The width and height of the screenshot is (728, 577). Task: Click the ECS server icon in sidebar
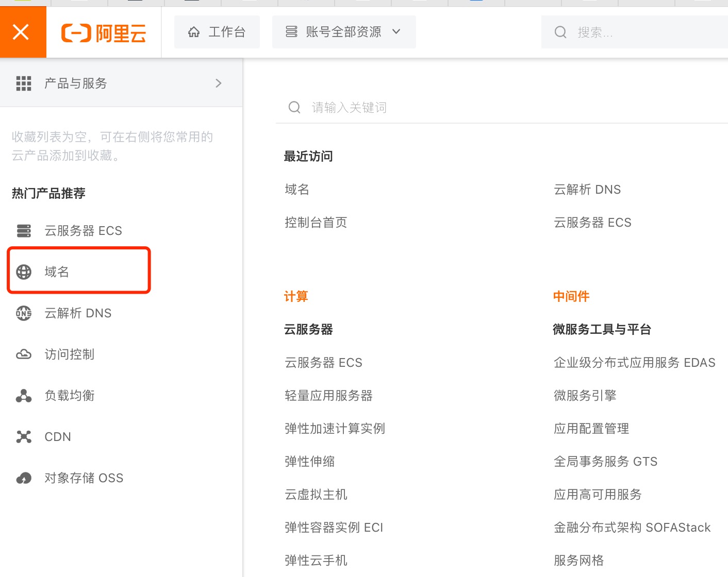(24, 231)
